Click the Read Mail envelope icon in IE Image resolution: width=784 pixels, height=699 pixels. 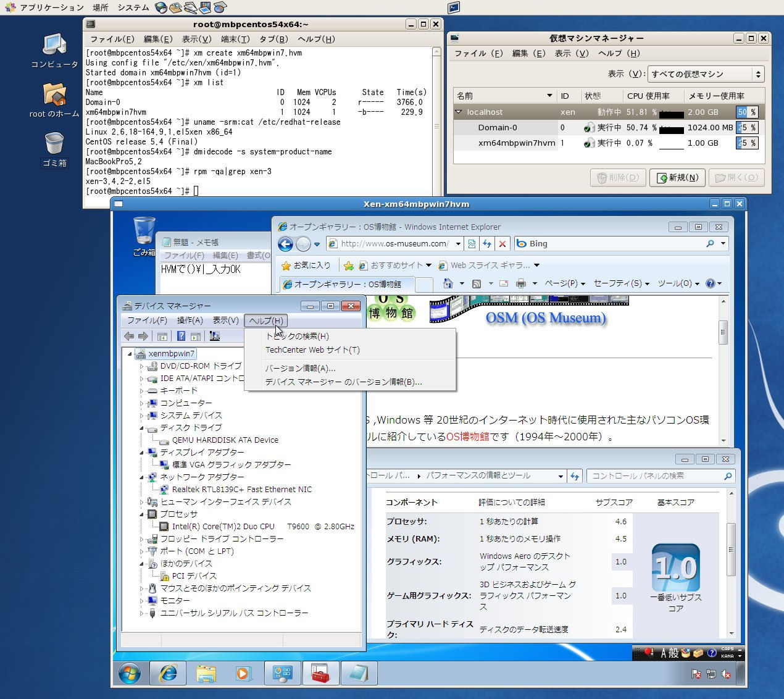click(x=504, y=283)
